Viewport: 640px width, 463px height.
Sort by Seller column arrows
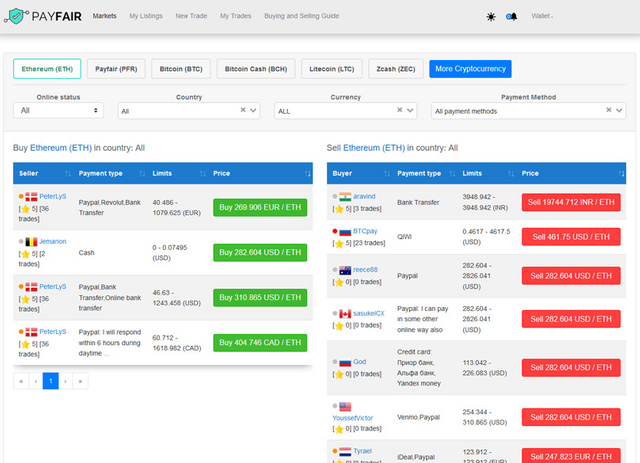click(68, 174)
